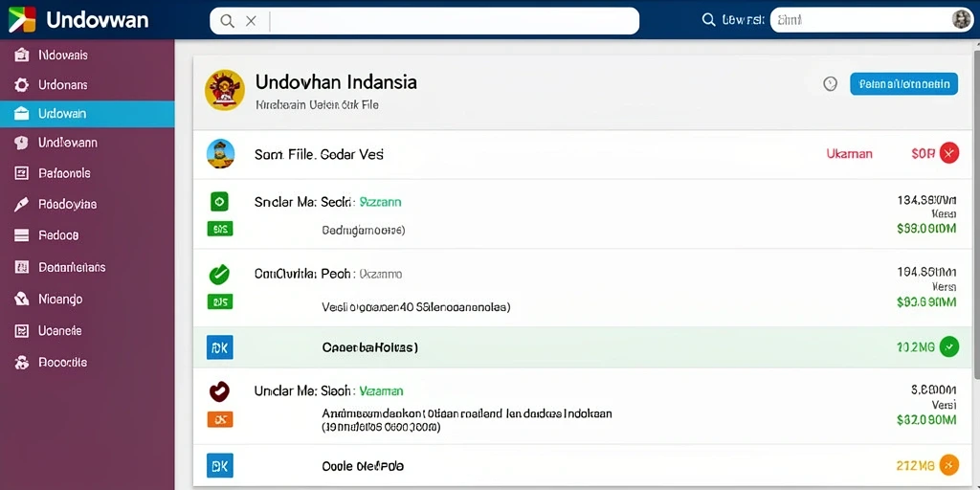
Task: Click the Som Fiile avatar thumbnail
Action: (x=221, y=154)
